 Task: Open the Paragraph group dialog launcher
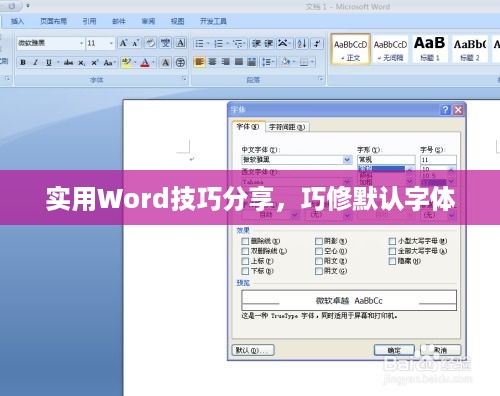pos(321,78)
